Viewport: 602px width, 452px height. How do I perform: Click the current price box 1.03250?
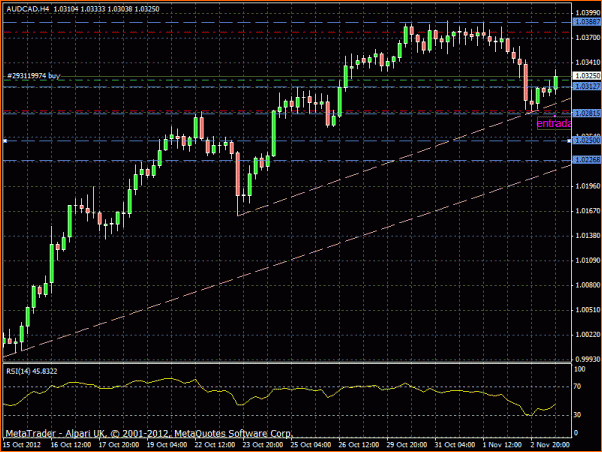pos(587,76)
